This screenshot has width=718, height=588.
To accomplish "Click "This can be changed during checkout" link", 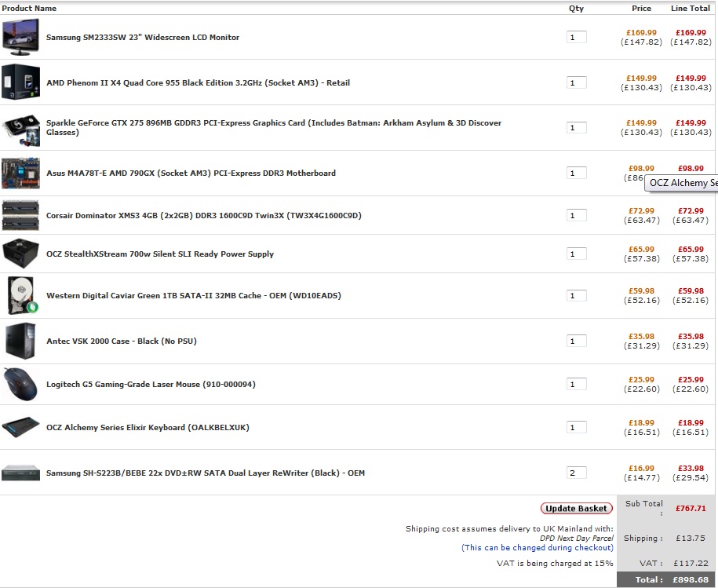I will [537, 547].
